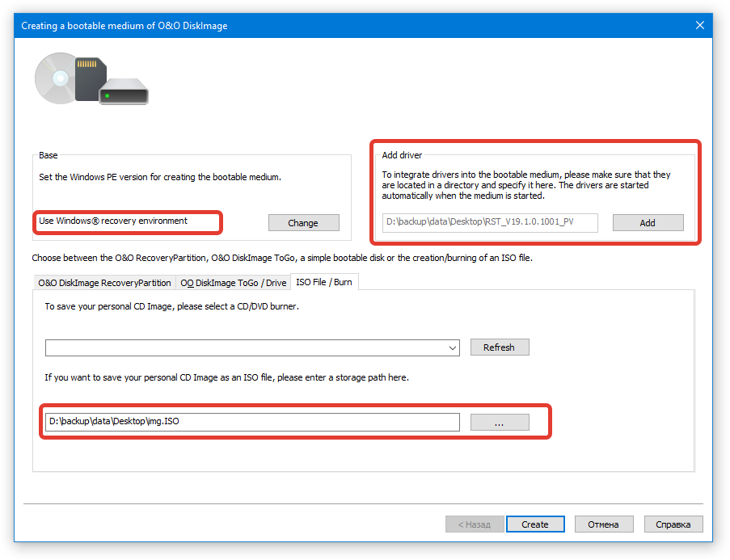Click the 'enter a storage path here' instruction text
This screenshot has width=730, height=560.
point(226,377)
